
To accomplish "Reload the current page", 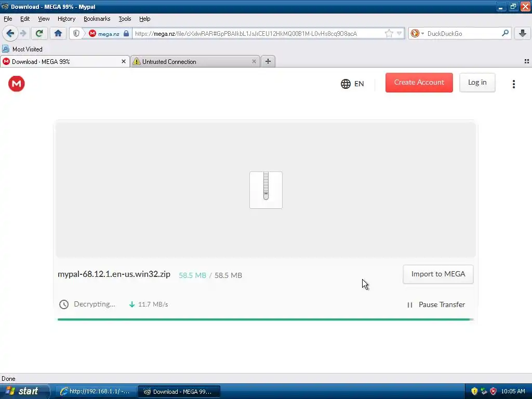I will coord(39,33).
